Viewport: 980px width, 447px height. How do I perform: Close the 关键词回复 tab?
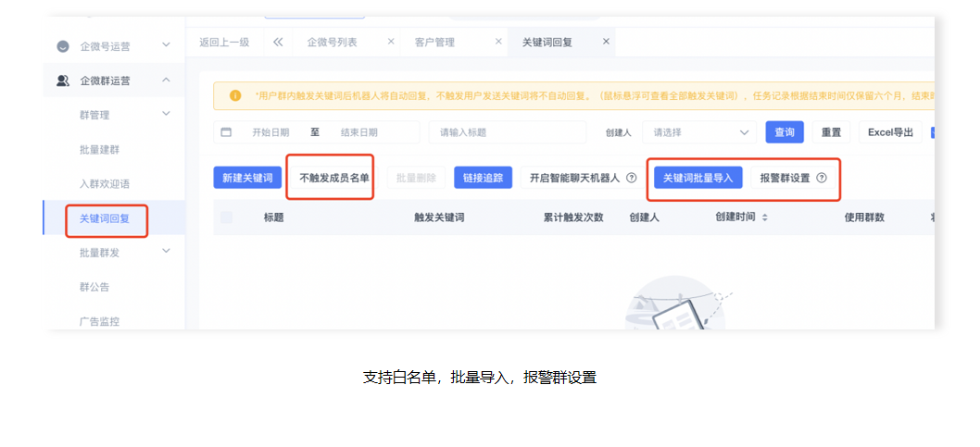tap(606, 42)
